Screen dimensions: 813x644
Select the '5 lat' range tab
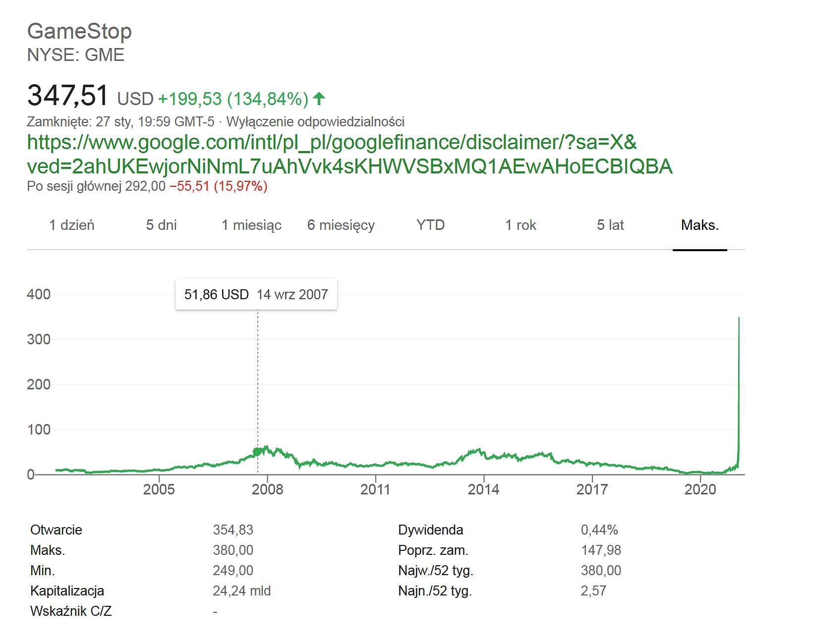pyautogui.click(x=610, y=225)
